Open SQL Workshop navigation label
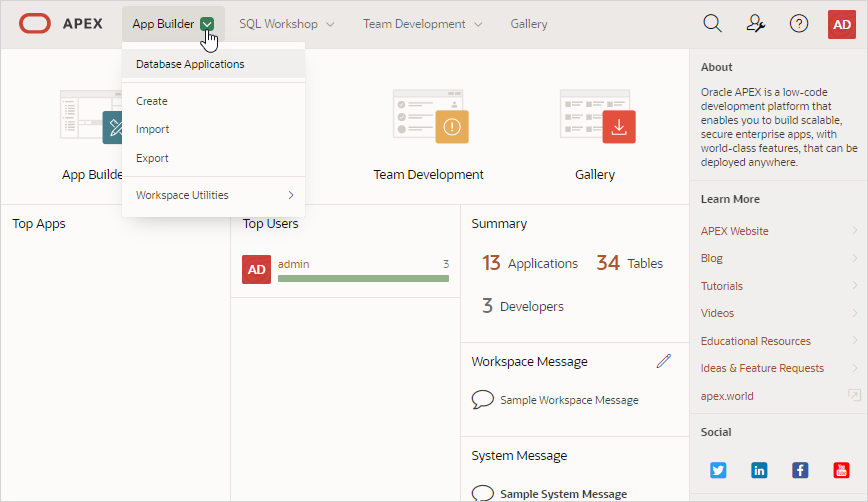The width and height of the screenshot is (868, 502). point(278,24)
